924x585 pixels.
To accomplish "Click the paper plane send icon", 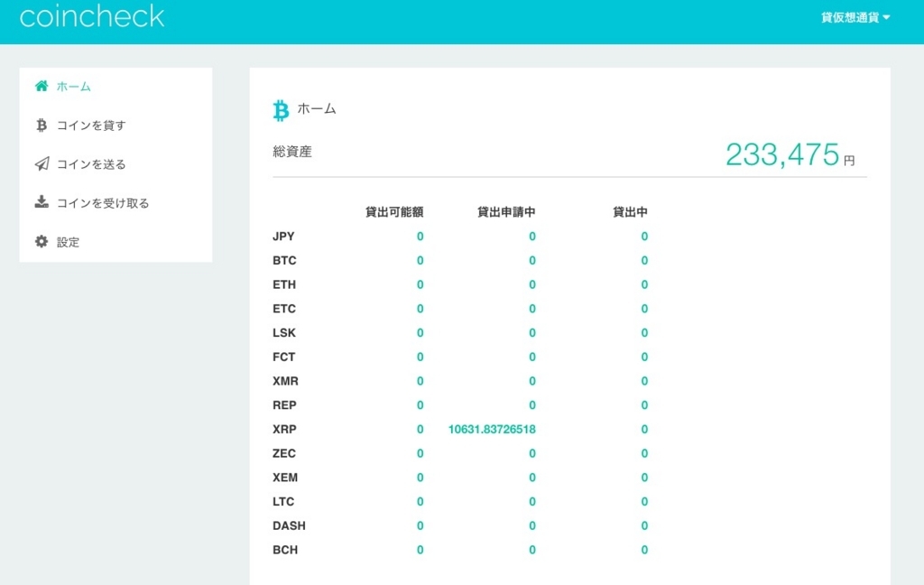I will [42, 164].
